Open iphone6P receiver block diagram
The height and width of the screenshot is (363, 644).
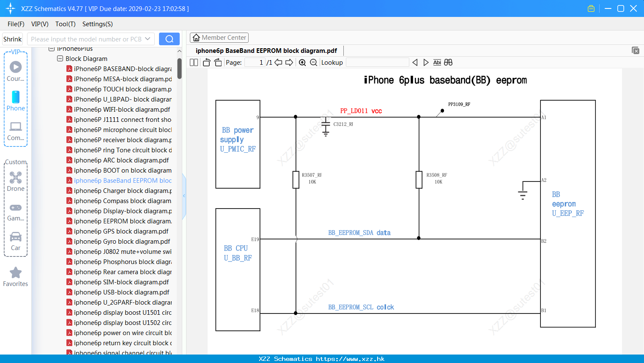[x=119, y=140]
